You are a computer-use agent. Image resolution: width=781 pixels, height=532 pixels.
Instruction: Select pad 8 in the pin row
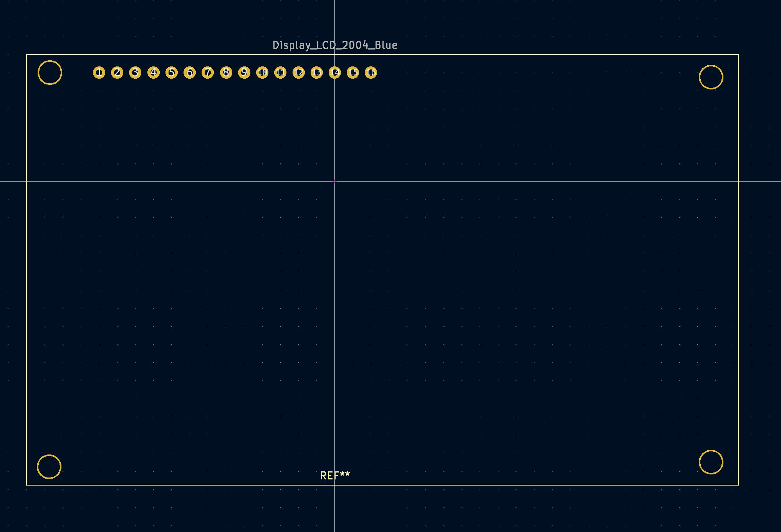click(226, 73)
